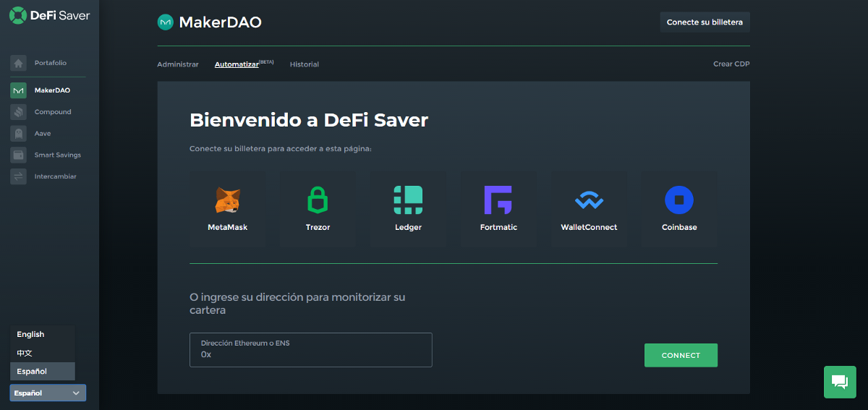Open the Aave ghost icon

tap(19, 134)
